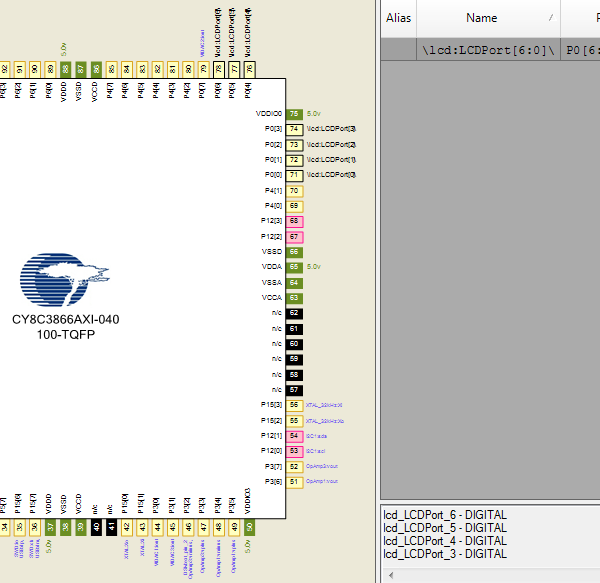Select top pin 91

click(x=20, y=69)
